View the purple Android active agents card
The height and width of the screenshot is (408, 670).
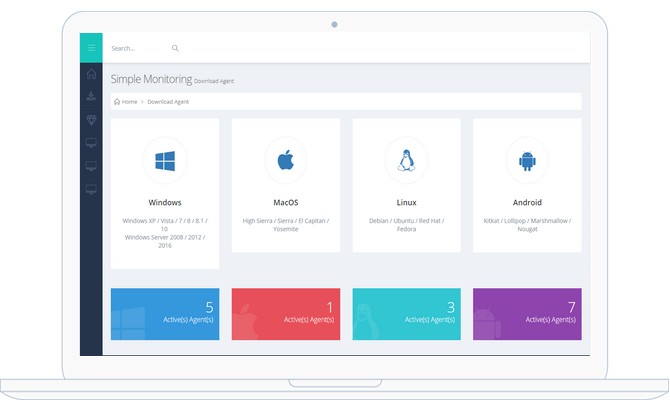[527, 314]
